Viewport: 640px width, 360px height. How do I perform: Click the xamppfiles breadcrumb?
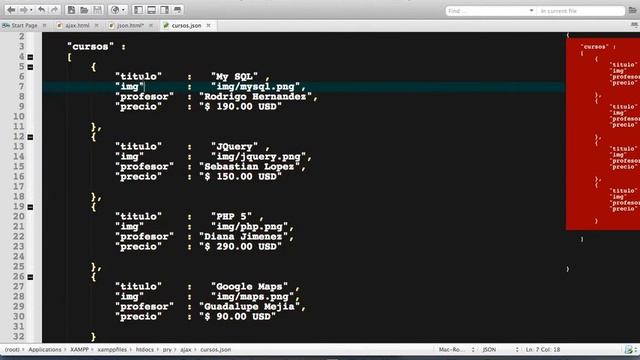coord(112,350)
